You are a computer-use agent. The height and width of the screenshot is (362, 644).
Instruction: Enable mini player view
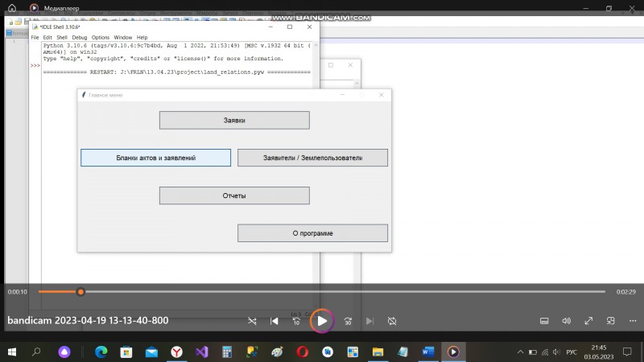[611, 321]
